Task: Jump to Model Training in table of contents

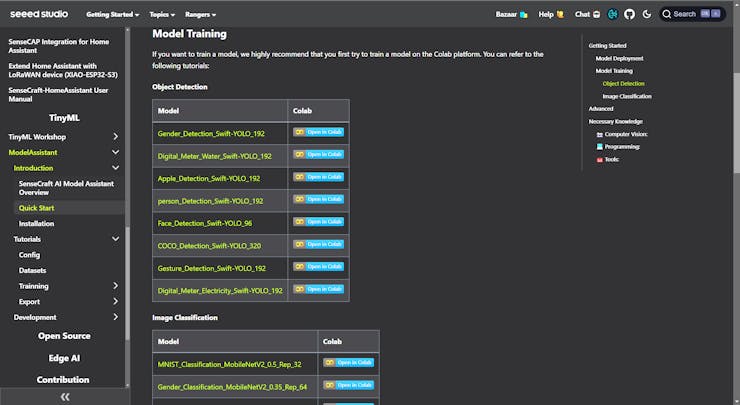Action: (x=614, y=71)
